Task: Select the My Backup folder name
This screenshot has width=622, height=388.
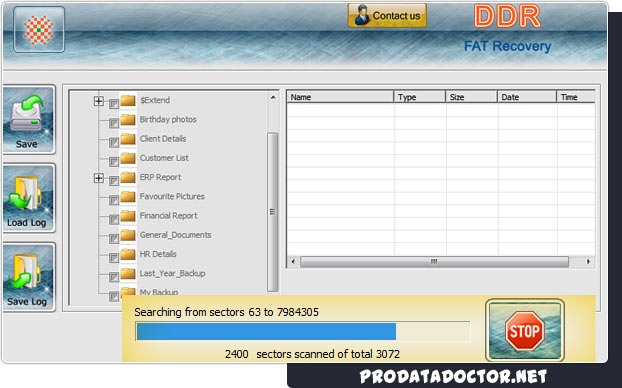Action: point(159,292)
